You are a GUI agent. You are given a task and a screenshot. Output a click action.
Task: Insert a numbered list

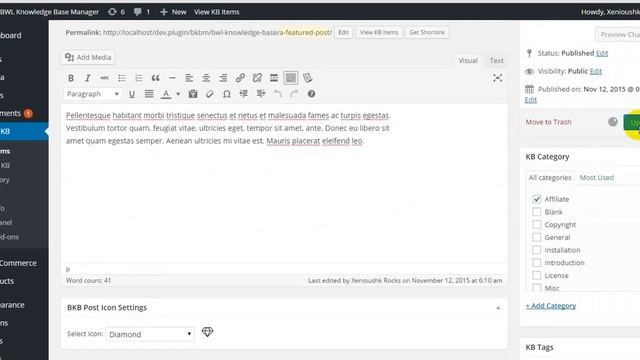(x=138, y=78)
